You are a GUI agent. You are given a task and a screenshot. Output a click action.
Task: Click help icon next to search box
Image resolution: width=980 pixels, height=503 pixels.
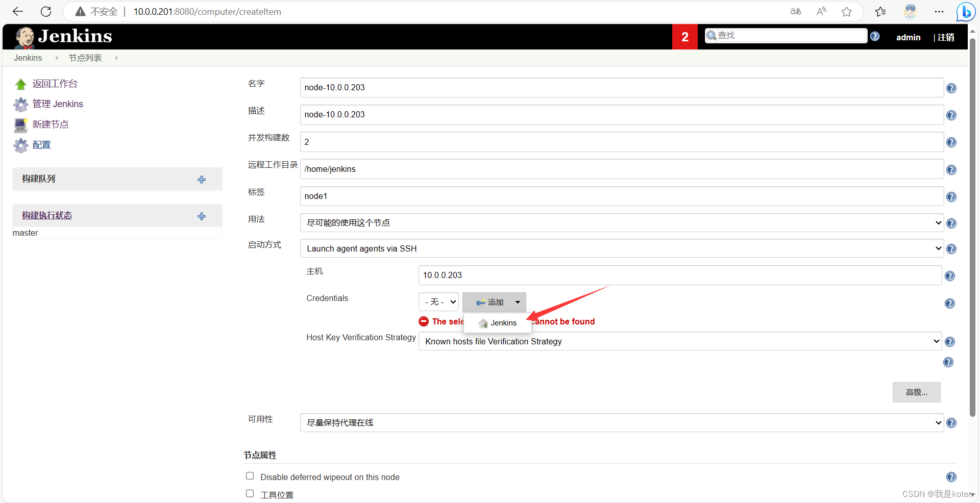click(875, 36)
